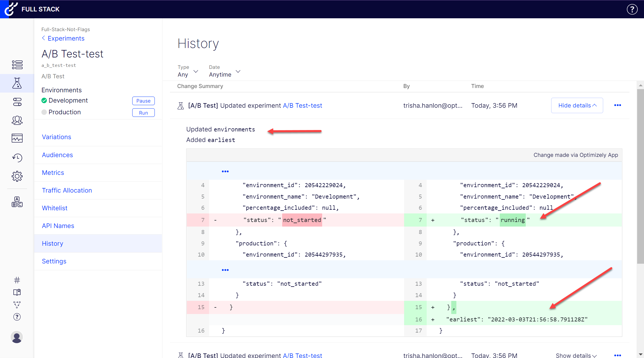The width and height of the screenshot is (644, 358).
Task: Pause the Development environment
Action: (x=143, y=101)
